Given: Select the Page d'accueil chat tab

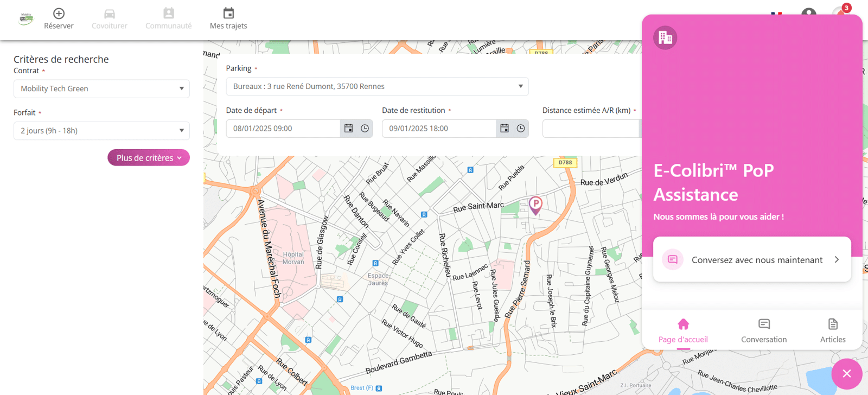Looking at the screenshot, I should [x=683, y=331].
